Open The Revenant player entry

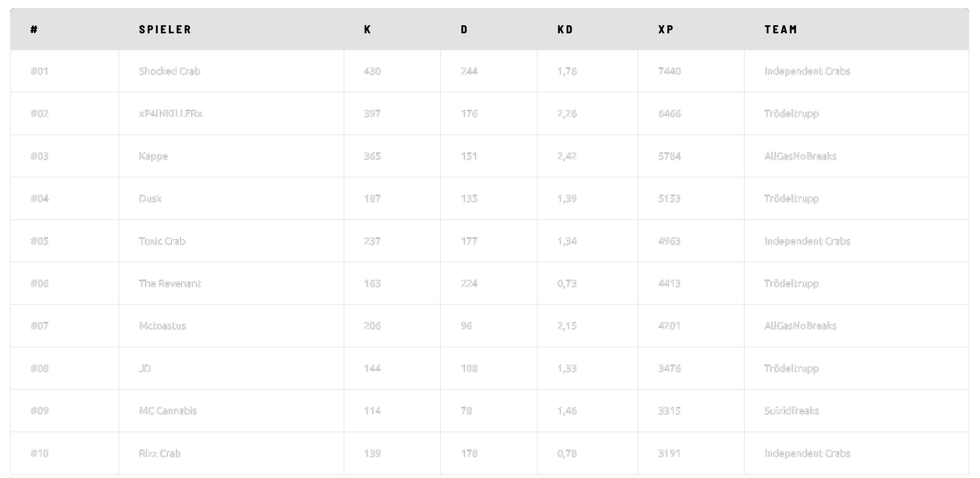click(x=170, y=283)
